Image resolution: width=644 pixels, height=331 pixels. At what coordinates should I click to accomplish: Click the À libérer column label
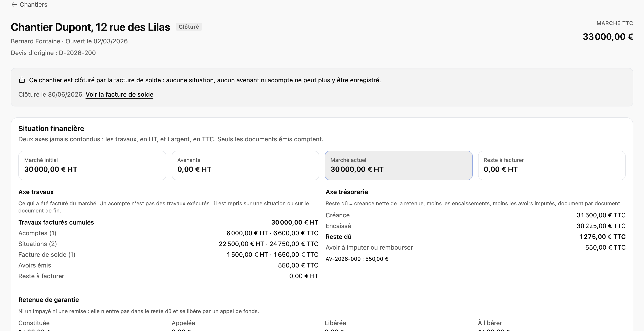coord(490,323)
